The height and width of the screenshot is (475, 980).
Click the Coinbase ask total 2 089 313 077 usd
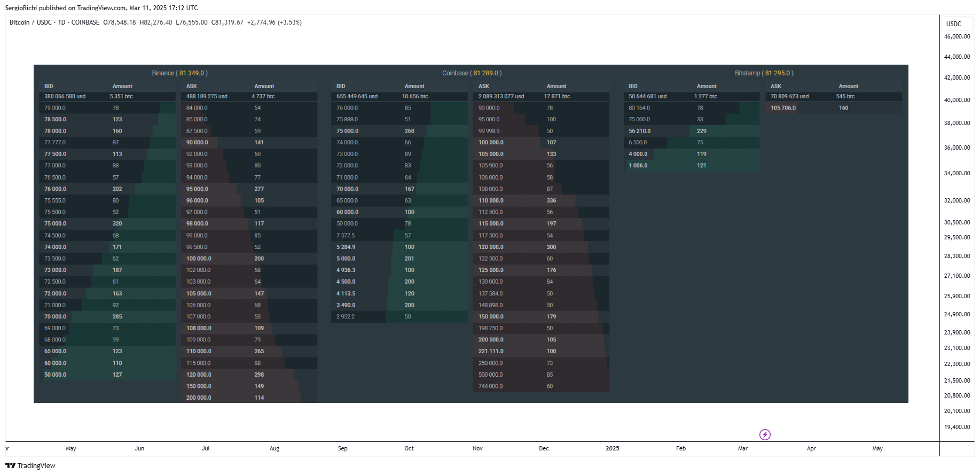(x=501, y=97)
